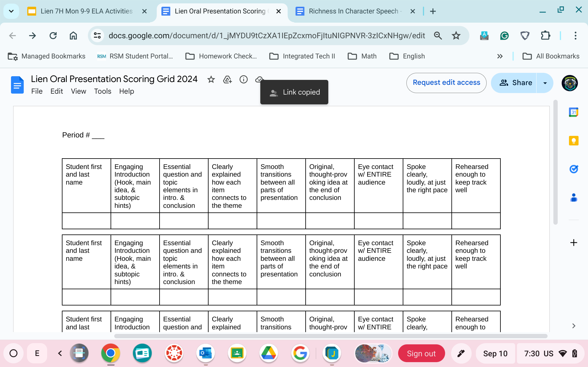Screen dimensions: 588x367
Task: Open the All Bookmarks folder
Action: click(551, 56)
